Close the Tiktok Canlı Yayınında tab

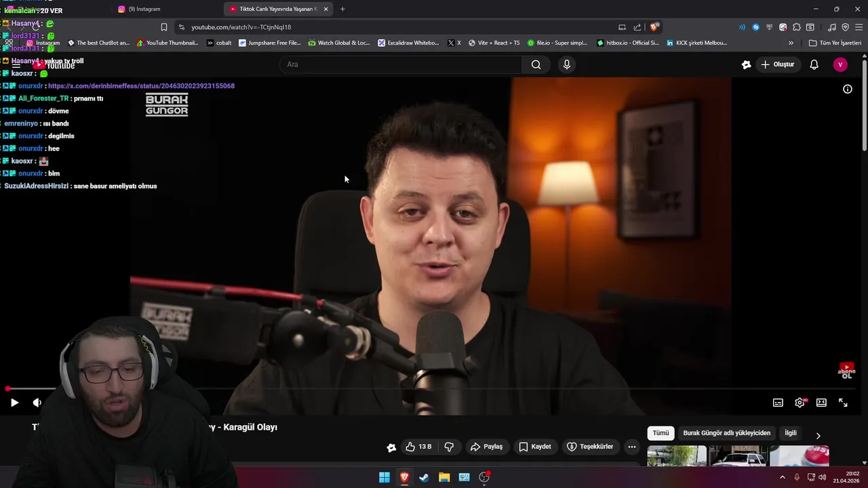point(325,9)
